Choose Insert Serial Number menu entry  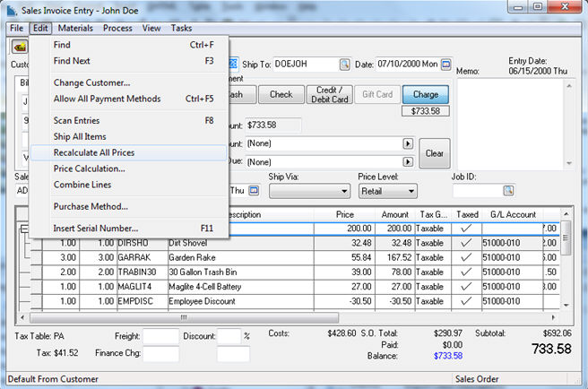tap(95, 228)
